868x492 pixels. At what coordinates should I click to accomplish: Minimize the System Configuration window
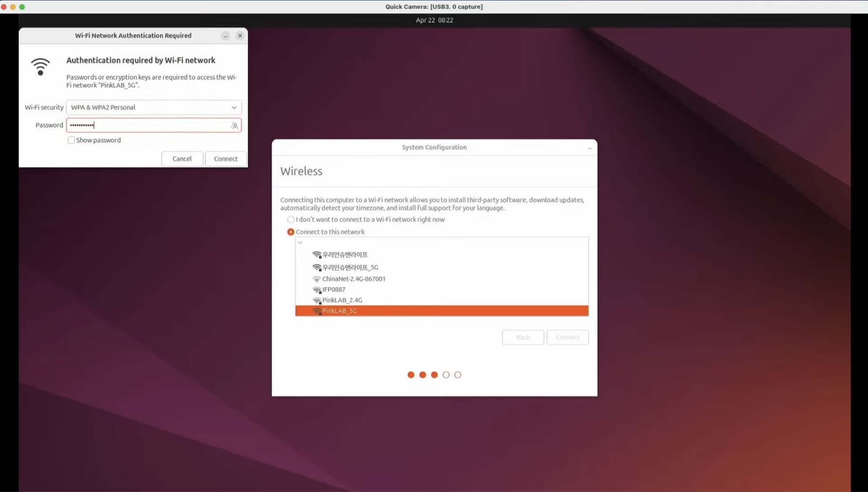coord(589,148)
